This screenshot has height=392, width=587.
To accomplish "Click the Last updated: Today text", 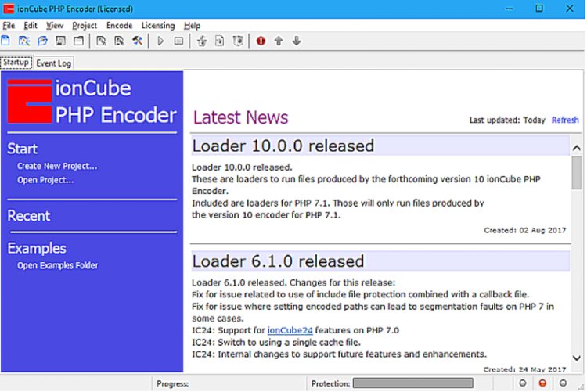I will point(507,120).
